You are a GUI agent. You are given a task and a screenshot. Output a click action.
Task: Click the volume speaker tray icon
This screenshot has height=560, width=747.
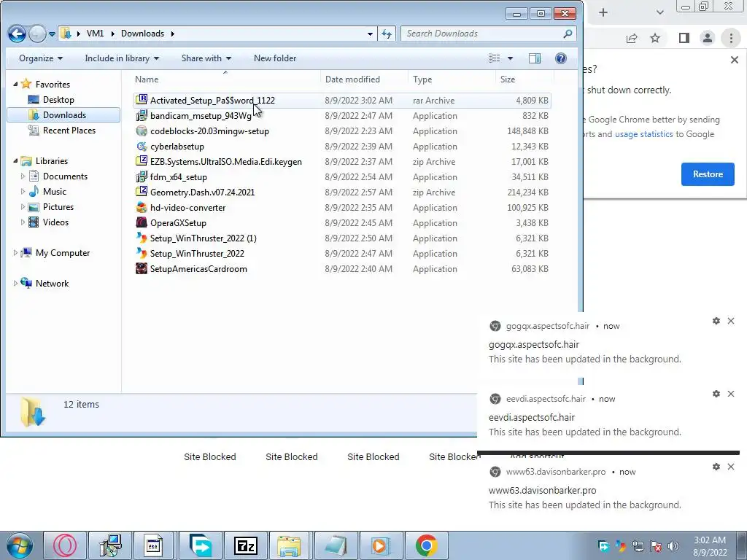(x=673, y=545)
